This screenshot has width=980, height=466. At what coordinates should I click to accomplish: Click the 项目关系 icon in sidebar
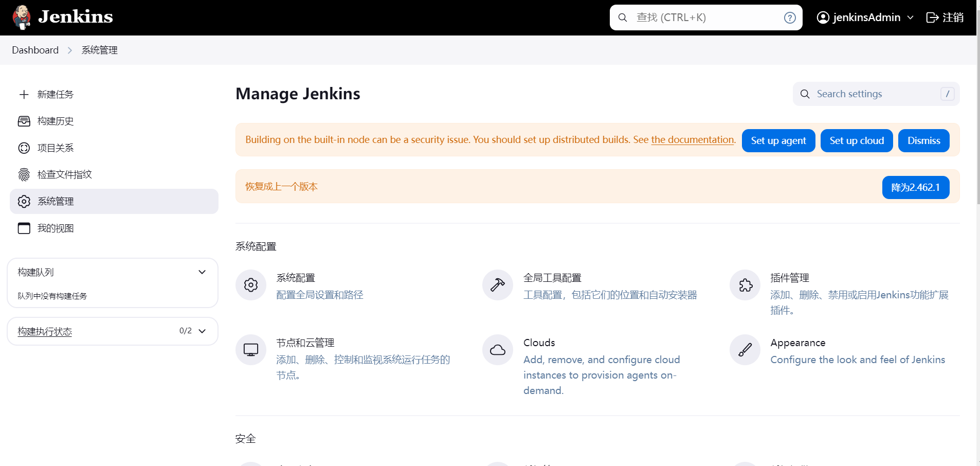[24, 148]
